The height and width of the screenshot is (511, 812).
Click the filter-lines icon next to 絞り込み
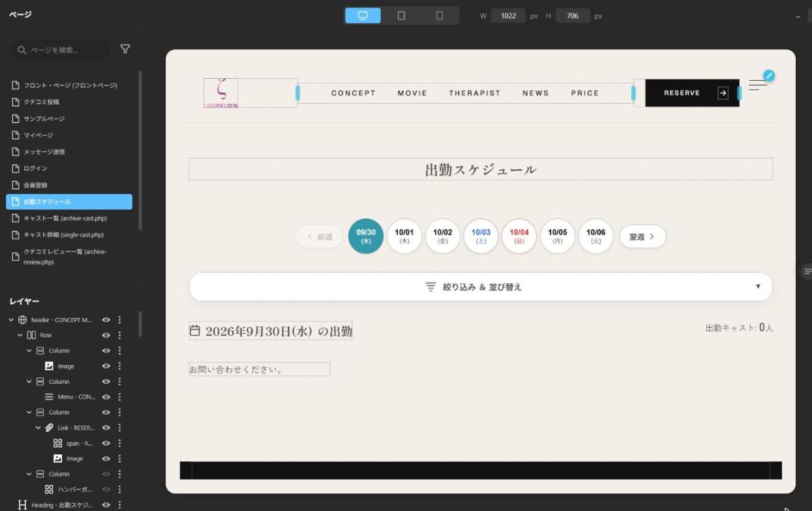[x=430, y=287]
